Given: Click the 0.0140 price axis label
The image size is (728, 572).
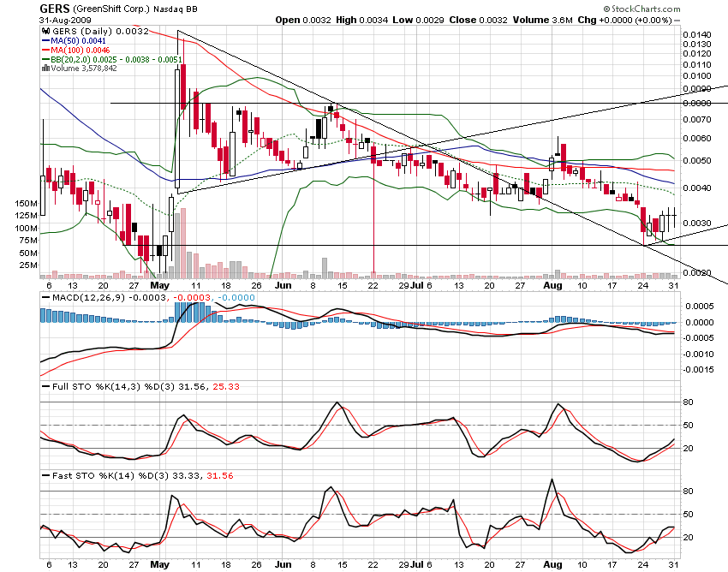Looking at the screenshot, I should point(697,35).
